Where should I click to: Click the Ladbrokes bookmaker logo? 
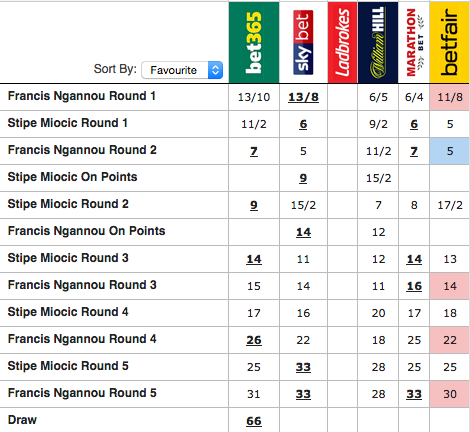[342, 42]
